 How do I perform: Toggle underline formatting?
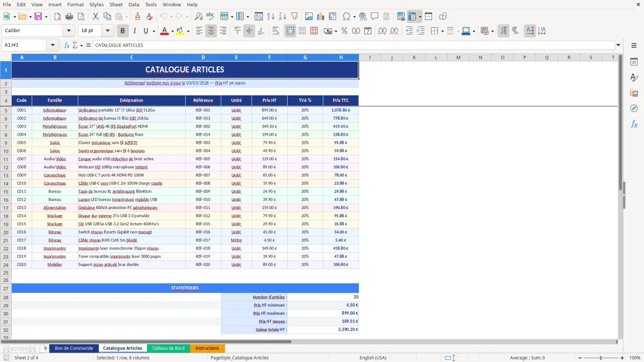tap(146, 31)
